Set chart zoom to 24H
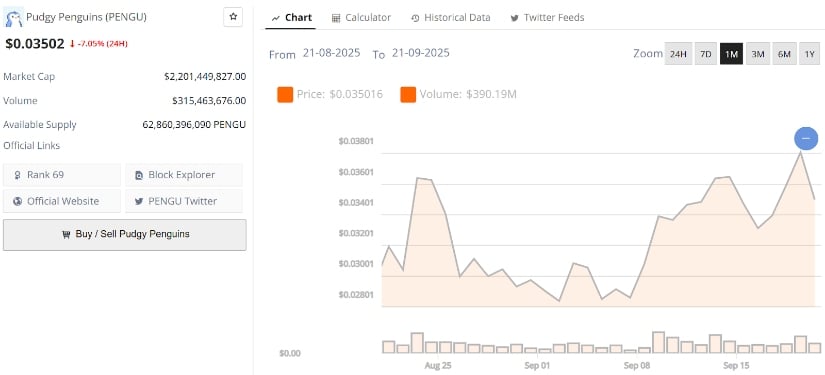 tap(678, 54)
